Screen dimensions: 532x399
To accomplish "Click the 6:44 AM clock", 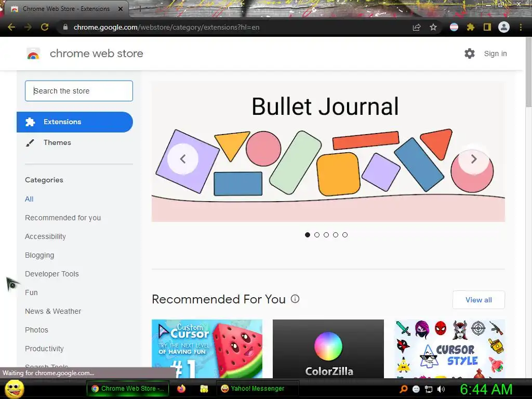I will click(486, 389).
